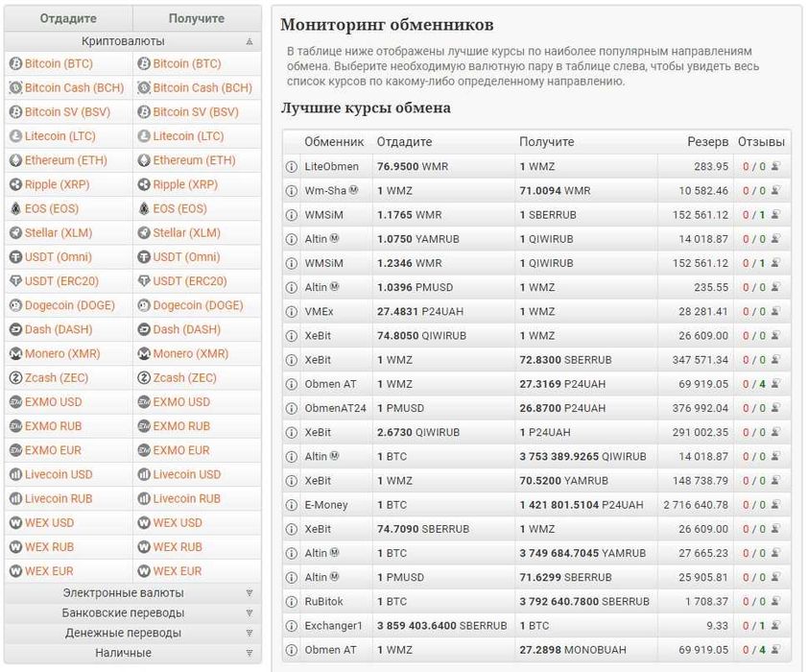Image resolution: width=808 pixels, height=672 pixels.
Task: Click the info icon next to RuBitok
Action: [x=292, y=602]
